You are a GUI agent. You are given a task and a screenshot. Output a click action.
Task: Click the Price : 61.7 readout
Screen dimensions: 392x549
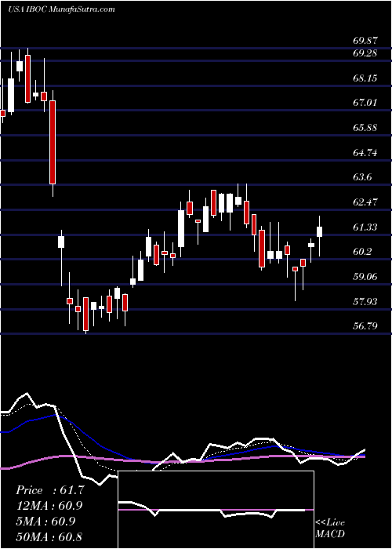[50, 490]
